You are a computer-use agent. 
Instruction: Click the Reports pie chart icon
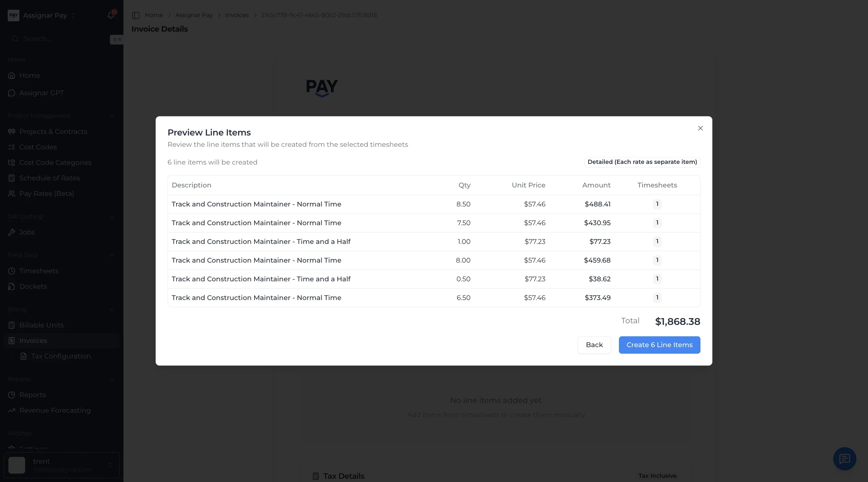(12, 395)
